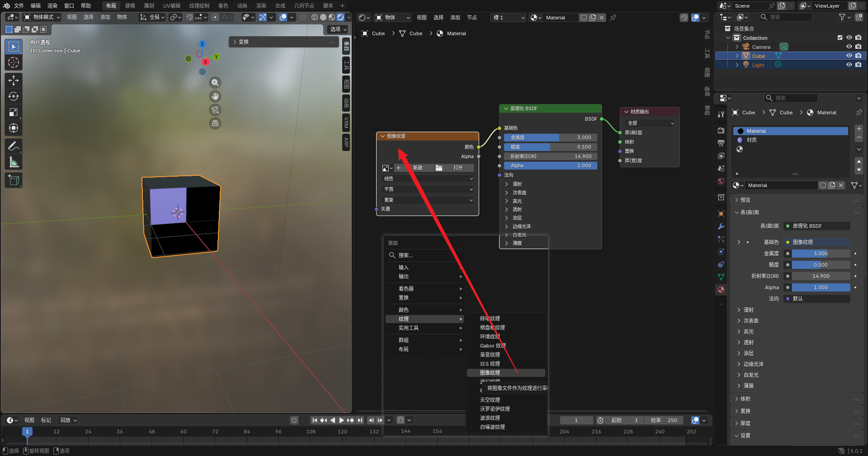The width and height of the screenshot is (868, 456).
Task: Open the 物体模式 mode dropdown
Action: (x=42, y=17)
